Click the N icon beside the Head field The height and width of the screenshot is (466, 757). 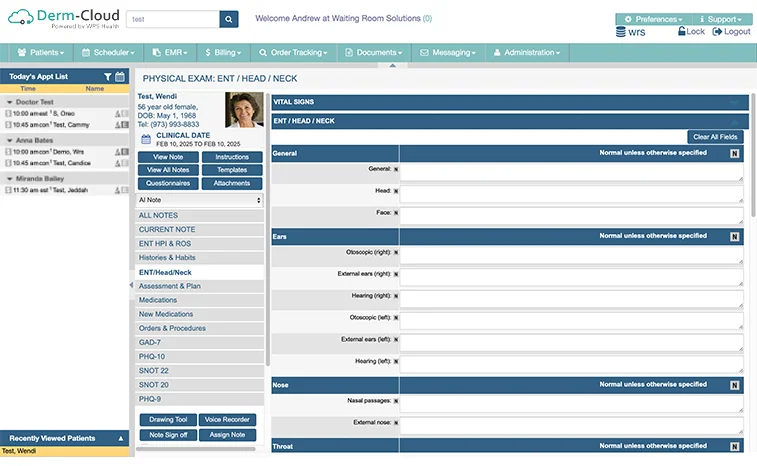pyautogui.click(x=396, y=191)
